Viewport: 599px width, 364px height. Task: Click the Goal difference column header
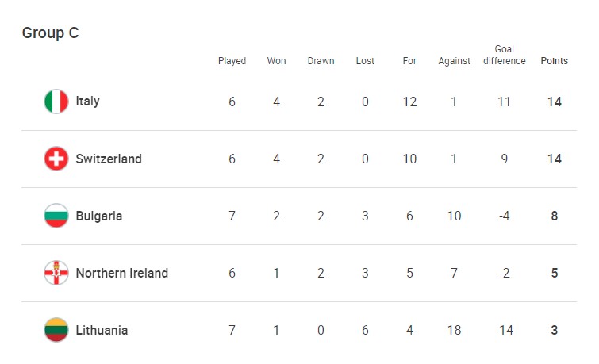pos(505,55)
